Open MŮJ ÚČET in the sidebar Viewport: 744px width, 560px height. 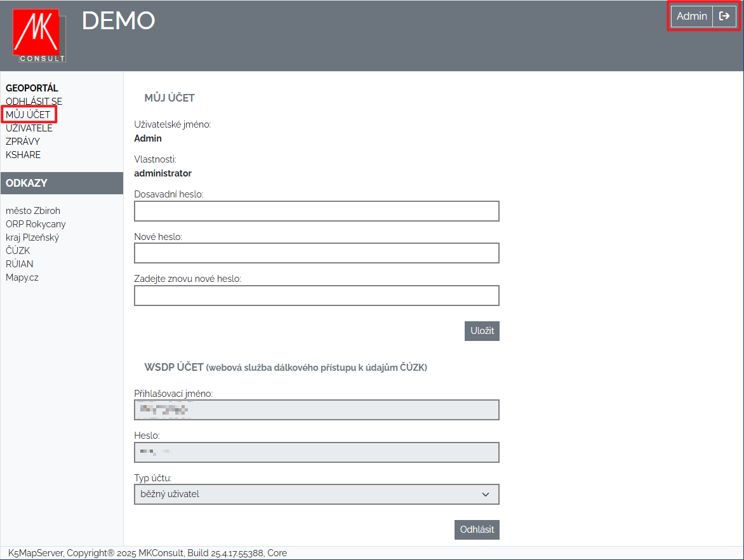point(28,115)
